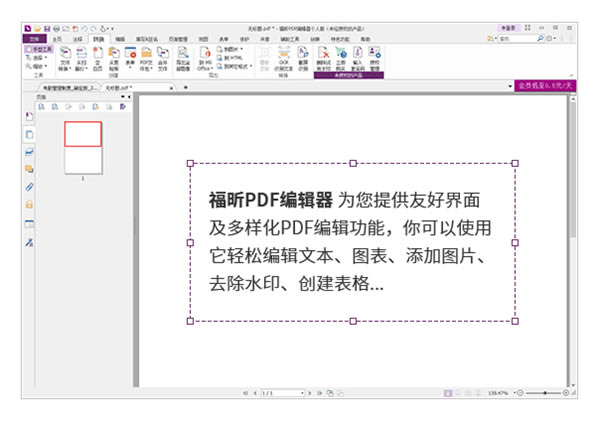This screenshot has height=421, width=600.
Task: Collapse the page thumbnails panel arrow
Action: tap(129, 97)
